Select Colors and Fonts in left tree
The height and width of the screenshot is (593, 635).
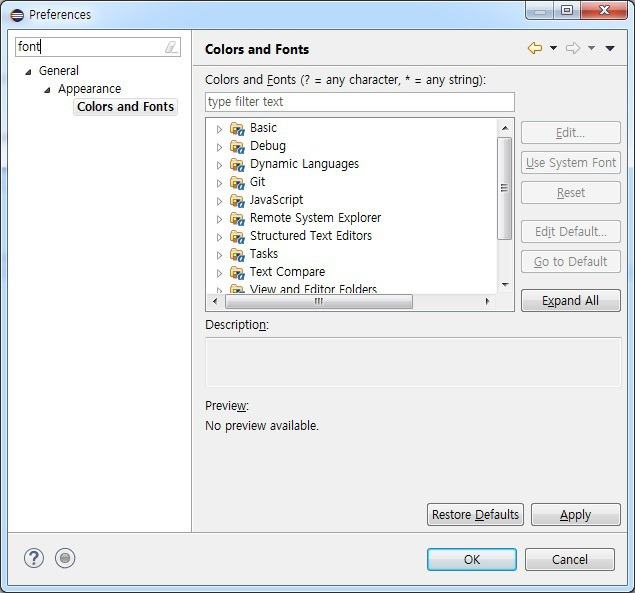point(125,107)
